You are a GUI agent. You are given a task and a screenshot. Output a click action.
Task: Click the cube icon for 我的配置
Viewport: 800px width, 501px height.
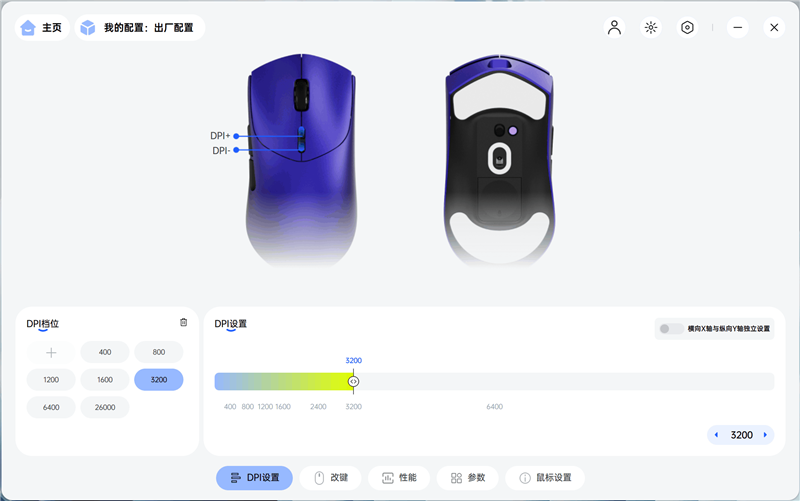point(88,28)
